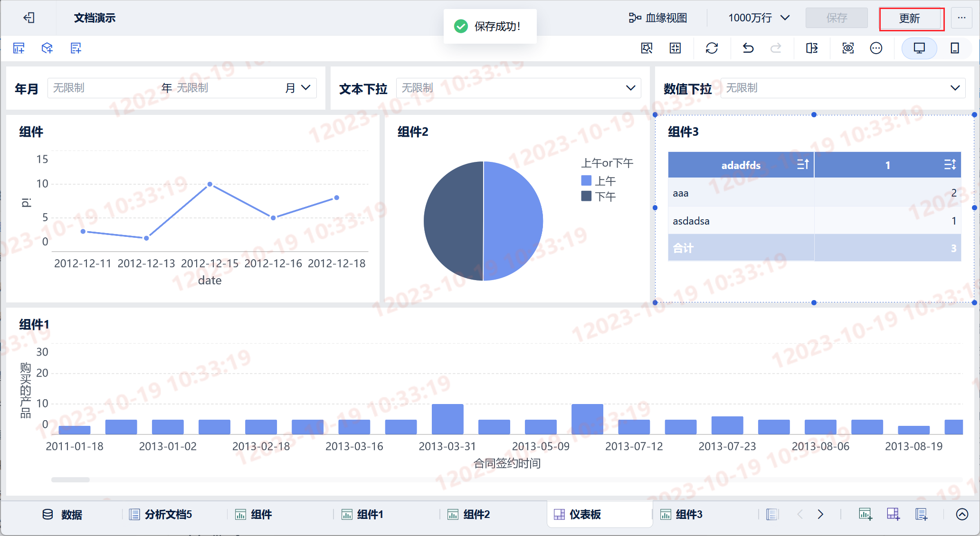The image size is (980, 536).
Task: Click the back/exit icon beside 文档演示
Action: 29,18
